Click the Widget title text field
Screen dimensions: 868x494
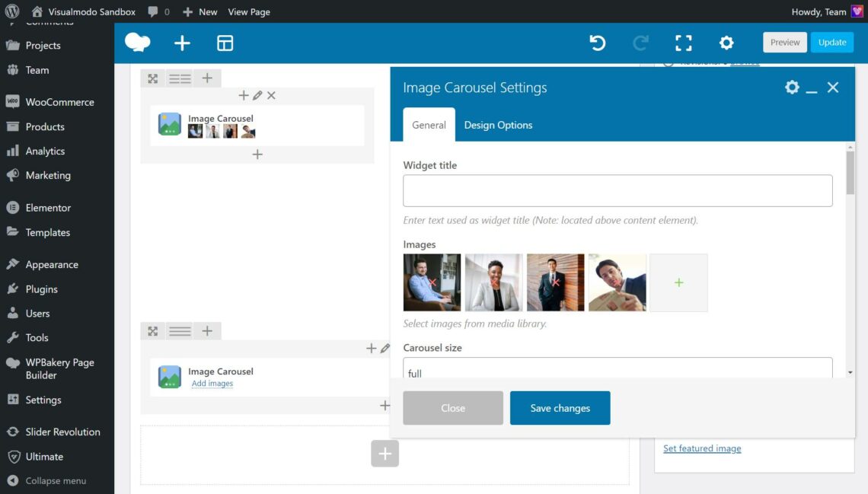617,191
